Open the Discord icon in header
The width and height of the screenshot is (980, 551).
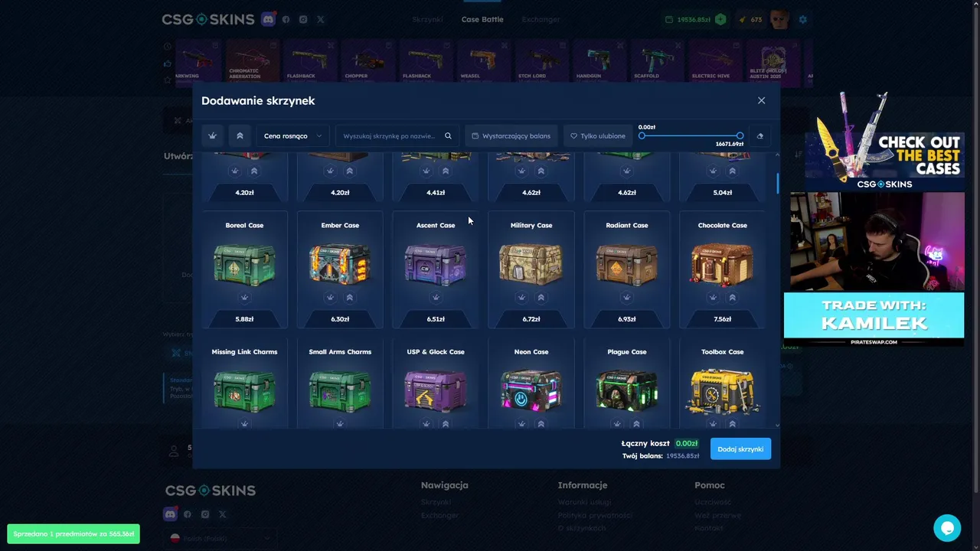268,19
